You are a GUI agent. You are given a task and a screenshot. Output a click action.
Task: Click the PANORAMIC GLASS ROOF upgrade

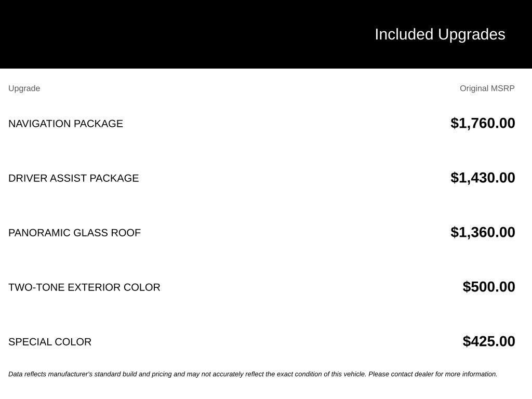[x=74, y=233]
